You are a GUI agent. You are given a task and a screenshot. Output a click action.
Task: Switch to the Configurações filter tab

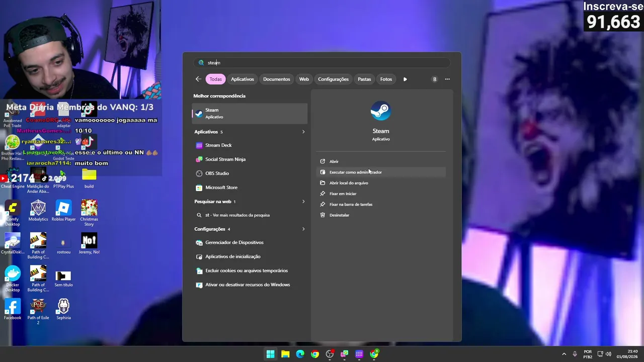333,79
